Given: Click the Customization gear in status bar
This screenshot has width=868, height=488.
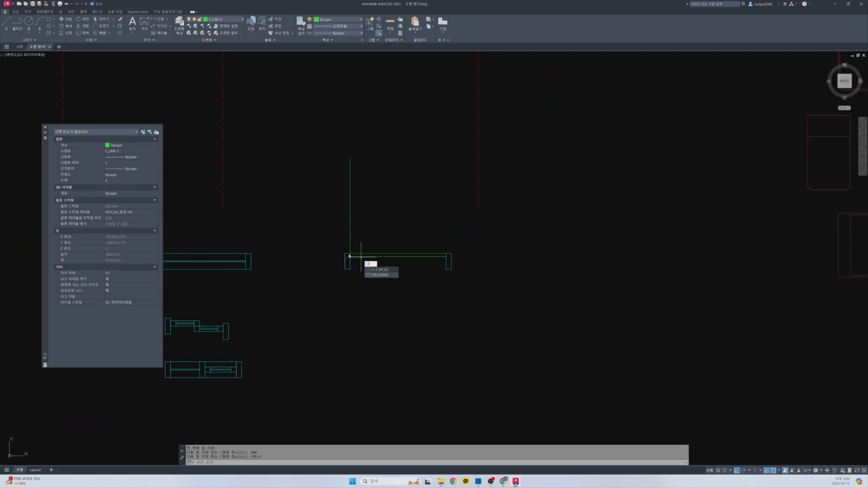Looking at the screenshot, I should pos(816,470).
